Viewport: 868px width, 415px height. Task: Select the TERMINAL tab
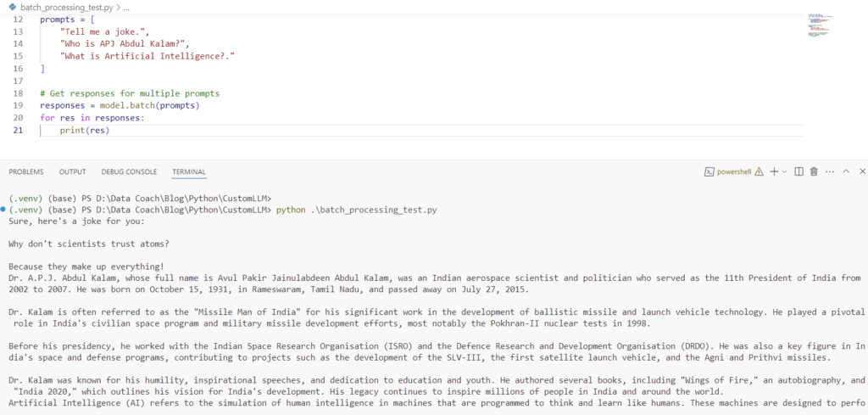(x=189, y=171)
